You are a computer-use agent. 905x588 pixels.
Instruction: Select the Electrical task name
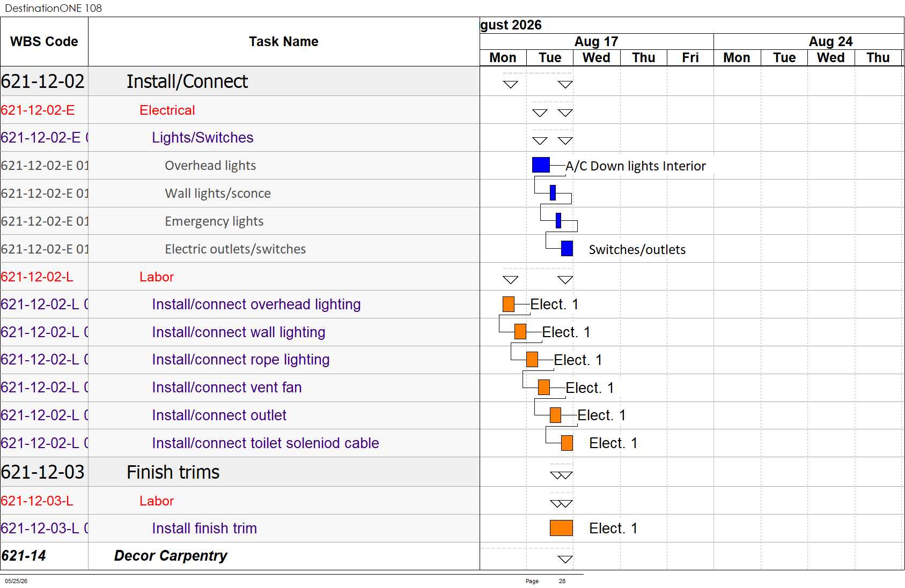167,110
